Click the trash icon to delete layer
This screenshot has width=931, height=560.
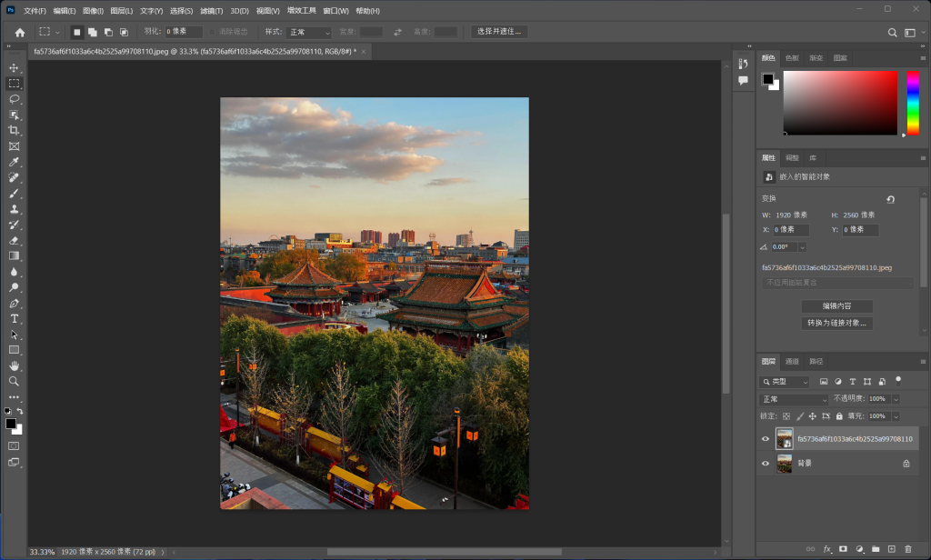pos(907,549)
